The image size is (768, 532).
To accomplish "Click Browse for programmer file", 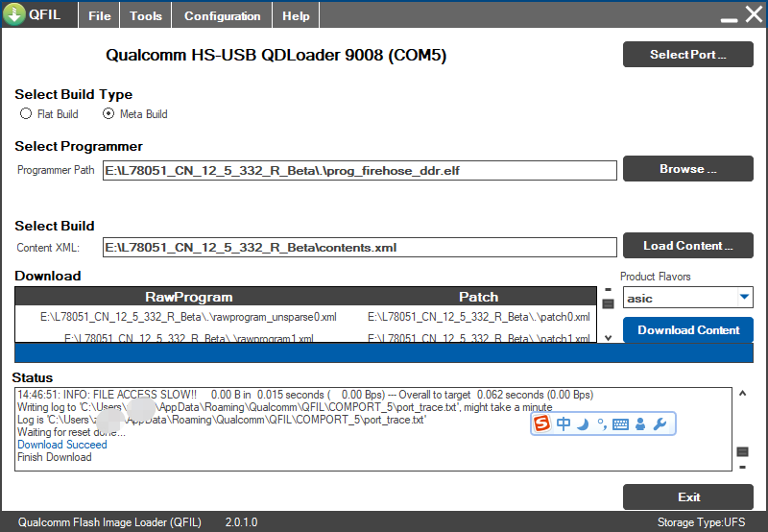I will click(687, 168).
